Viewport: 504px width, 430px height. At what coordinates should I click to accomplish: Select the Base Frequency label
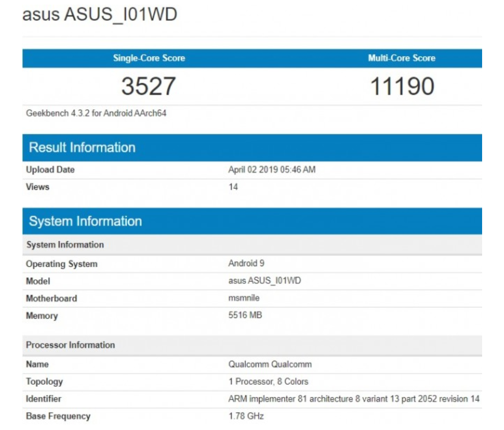coord(58,416)
